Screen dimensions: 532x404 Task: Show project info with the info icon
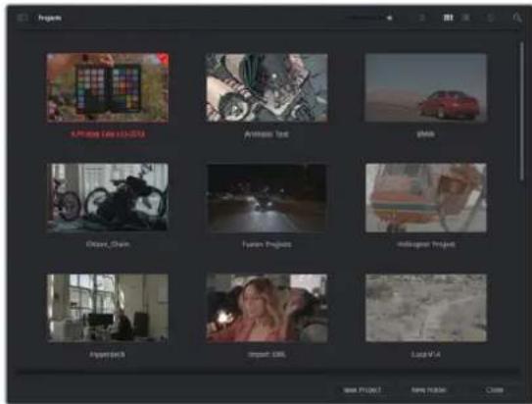tap(422, 18)
